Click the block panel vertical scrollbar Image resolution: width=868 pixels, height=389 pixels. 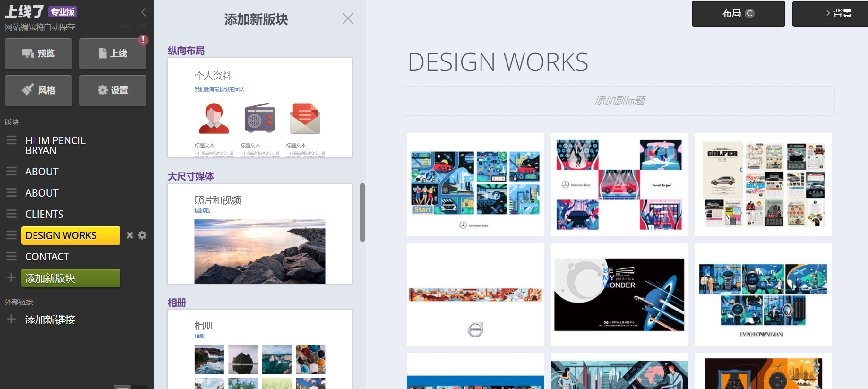(x=362, y=213)
